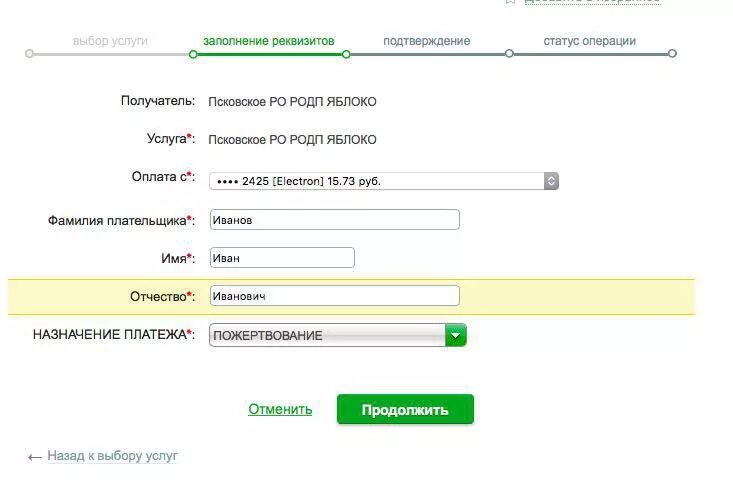Click the green arrow of payment purpose dropdown
Screen dimensions: 733x482
(456, 335)
